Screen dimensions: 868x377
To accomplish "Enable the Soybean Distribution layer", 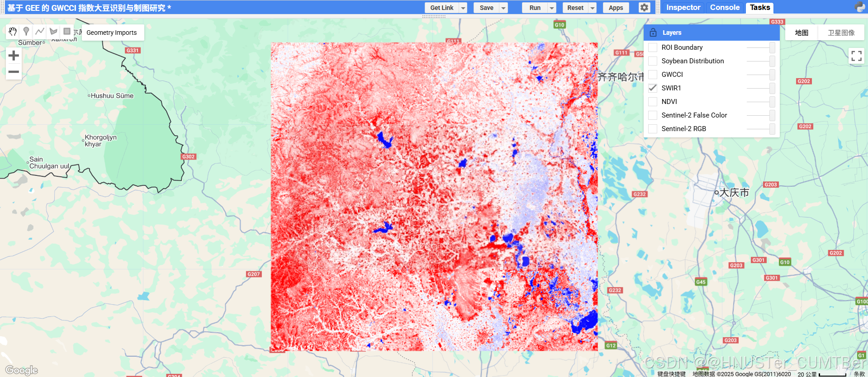I will [x=653, y=61].
